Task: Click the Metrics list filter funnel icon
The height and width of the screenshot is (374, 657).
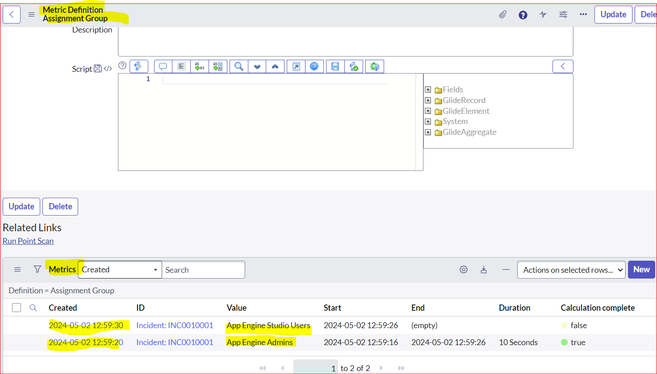Action: (x=37, y=269)
